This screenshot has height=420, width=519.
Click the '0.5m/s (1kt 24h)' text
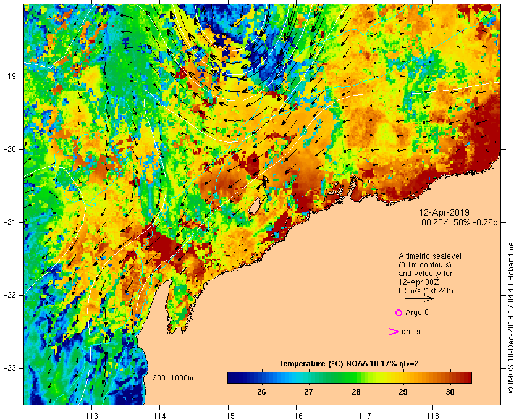coord(426,291)
